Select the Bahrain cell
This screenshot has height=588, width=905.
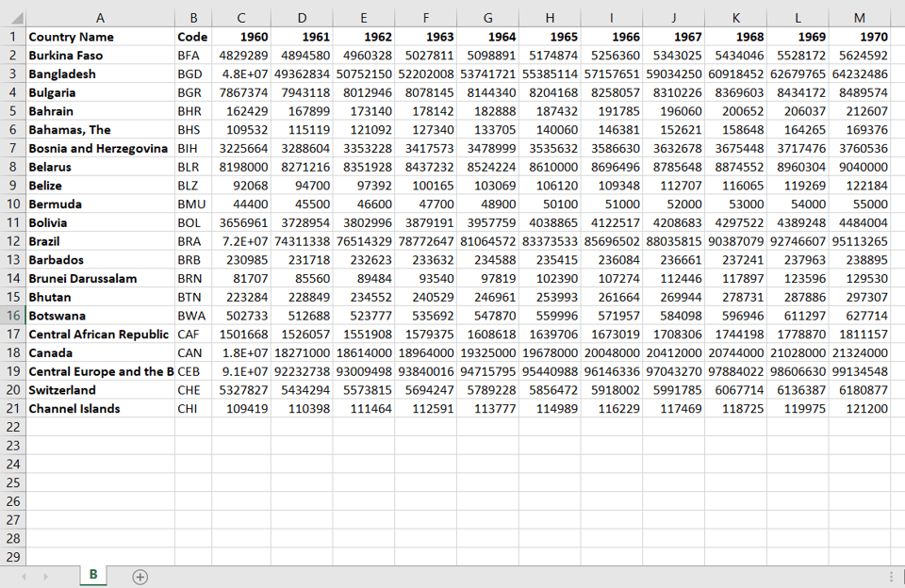click(x=101, y=111)
